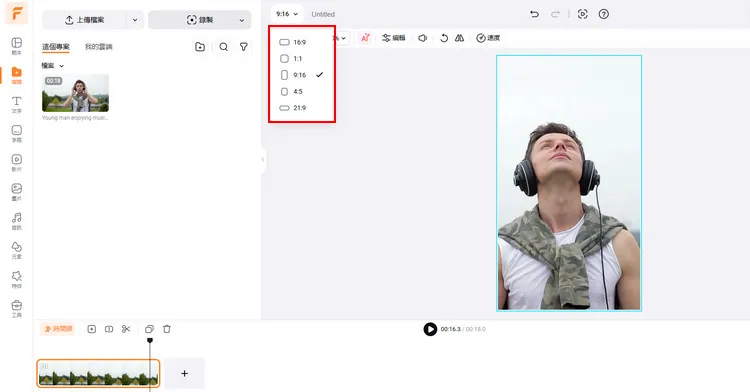Open the effects badge panel in the sidebar
The image size is (750, 392).
(x=16, y=279)
